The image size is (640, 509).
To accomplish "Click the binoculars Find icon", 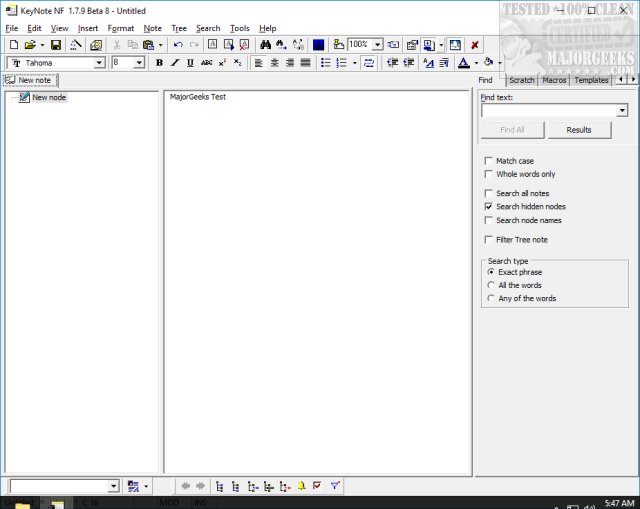I will pyautogui.click(x=266, y=45).
